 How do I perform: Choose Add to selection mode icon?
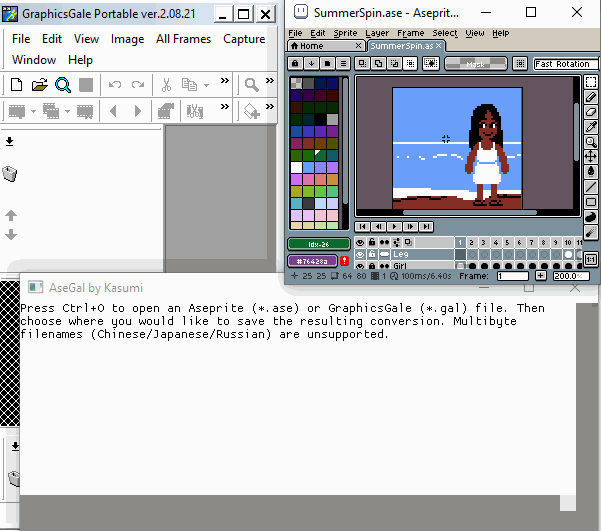pos(378,63)
